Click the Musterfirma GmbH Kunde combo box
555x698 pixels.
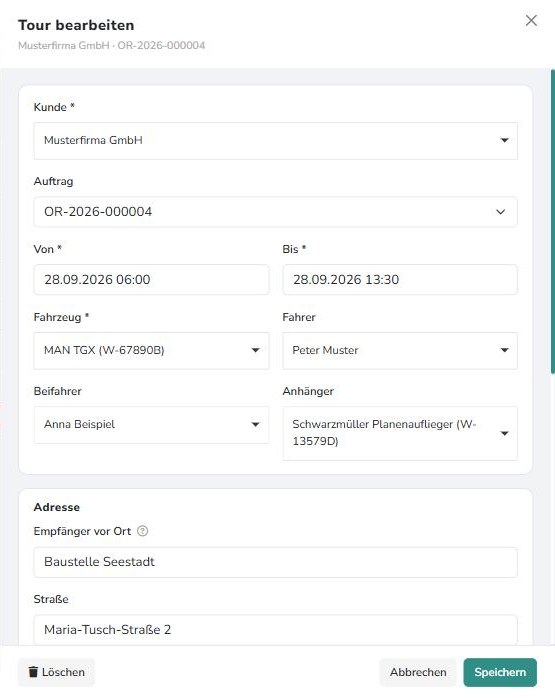275,141
